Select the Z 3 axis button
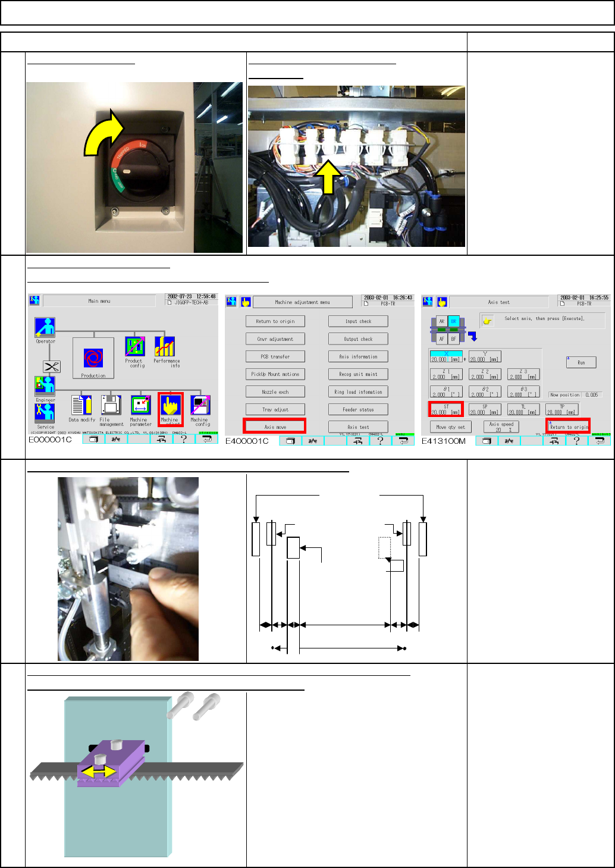 point(523,374)
